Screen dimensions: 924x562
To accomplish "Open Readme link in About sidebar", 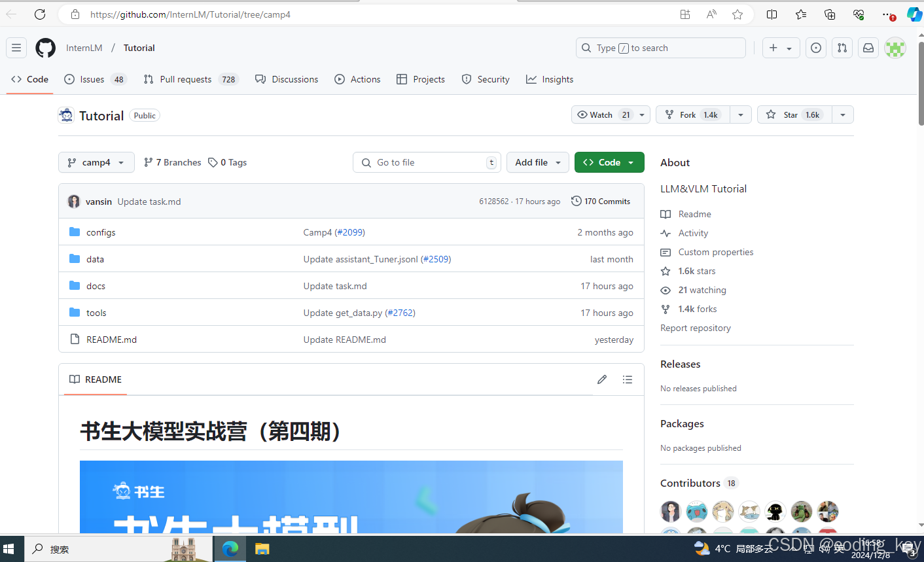I will pos(694,214).
